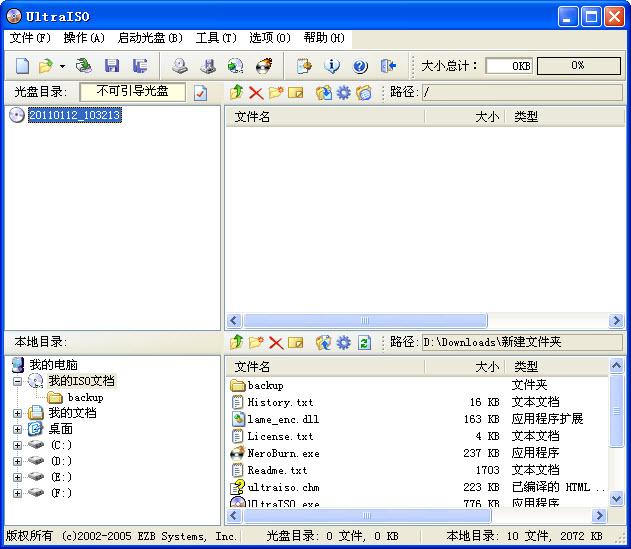Click the upper file list horizontal scrollbar thumb
The width and height of the screenshot is (631, 549).
[365, 321]
